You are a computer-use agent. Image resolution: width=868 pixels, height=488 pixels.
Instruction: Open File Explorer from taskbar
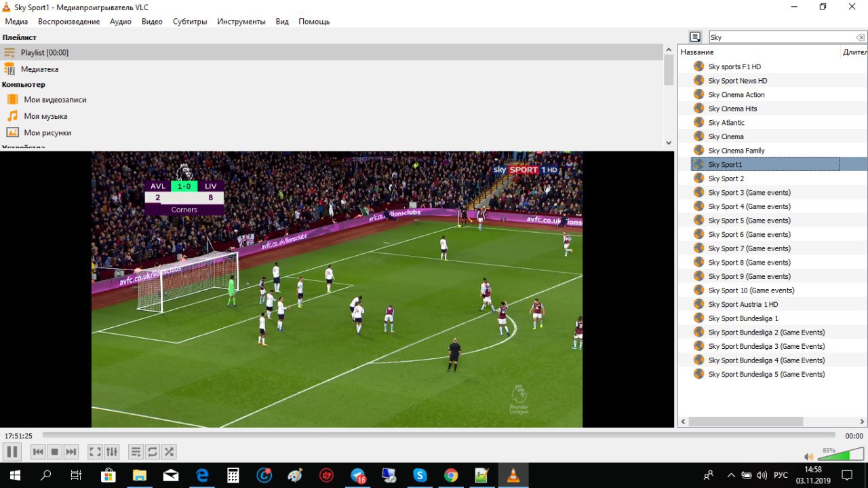pyautogui.click(x=139, y=475)
